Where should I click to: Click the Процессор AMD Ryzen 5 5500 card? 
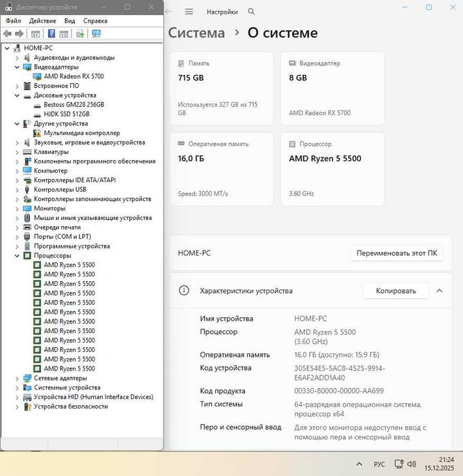[x=332, y=169]
